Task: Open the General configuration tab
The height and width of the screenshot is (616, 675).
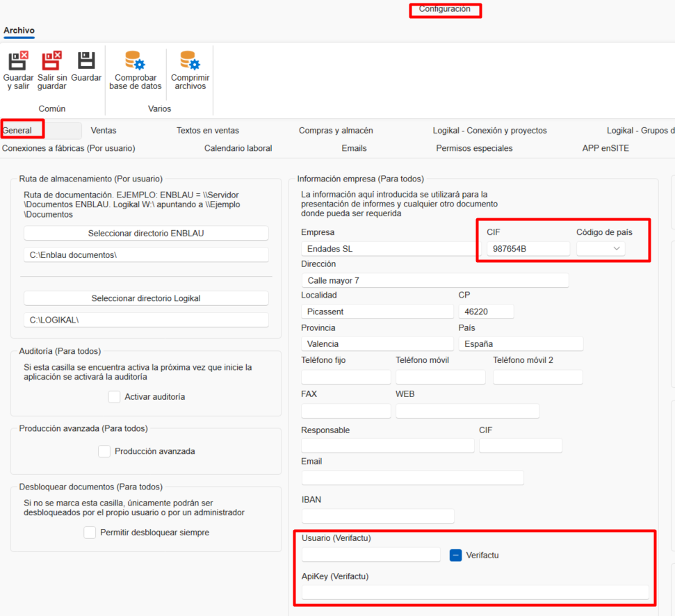Action: pos(22,130)
